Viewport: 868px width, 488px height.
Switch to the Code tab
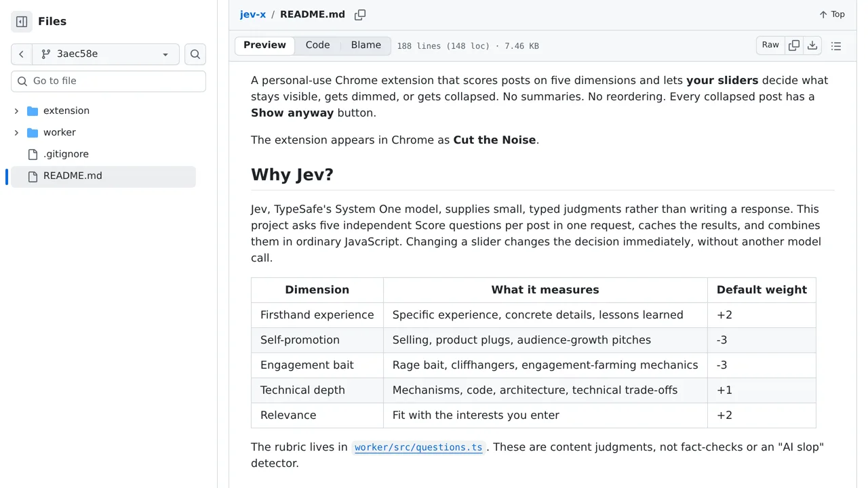[x=317, y=45]
